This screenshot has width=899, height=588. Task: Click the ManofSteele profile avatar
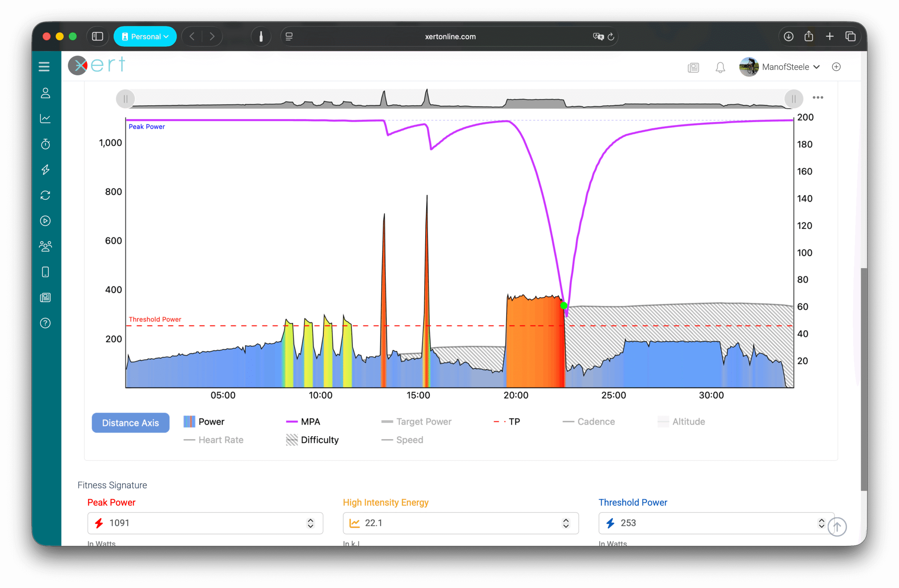pos(749,67)
